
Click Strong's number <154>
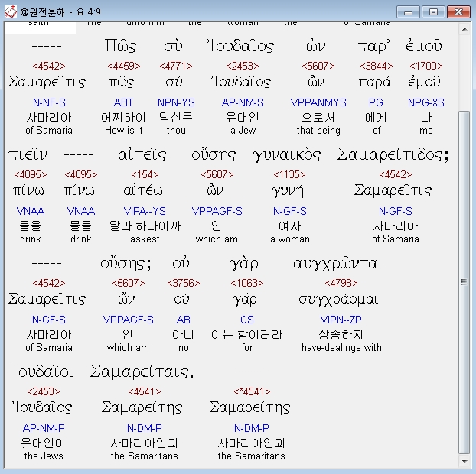coord(145,174)
